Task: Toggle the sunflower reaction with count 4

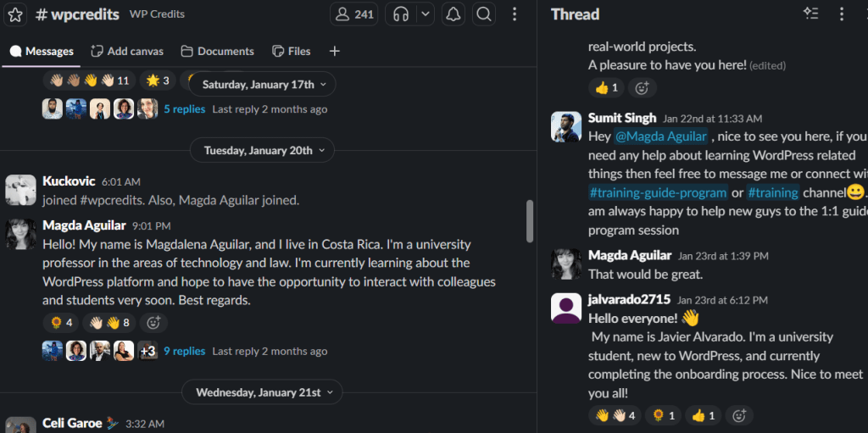Action: (61, 322)
